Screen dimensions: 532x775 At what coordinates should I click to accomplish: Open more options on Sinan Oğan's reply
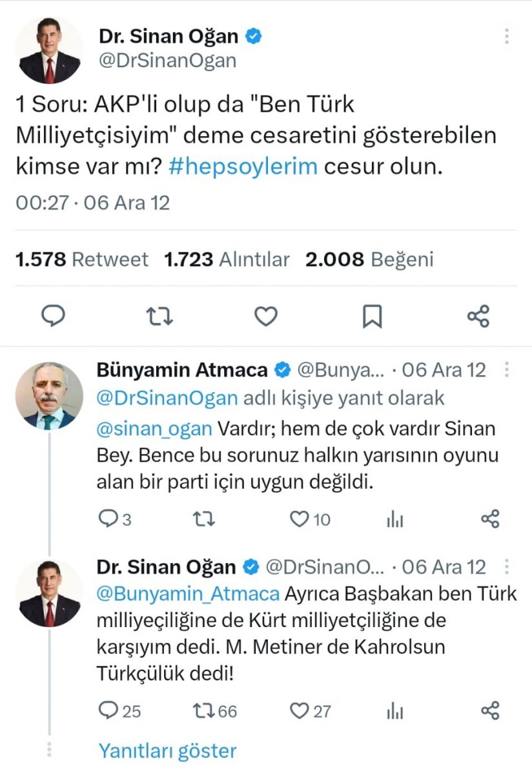[x=507, y=567]
